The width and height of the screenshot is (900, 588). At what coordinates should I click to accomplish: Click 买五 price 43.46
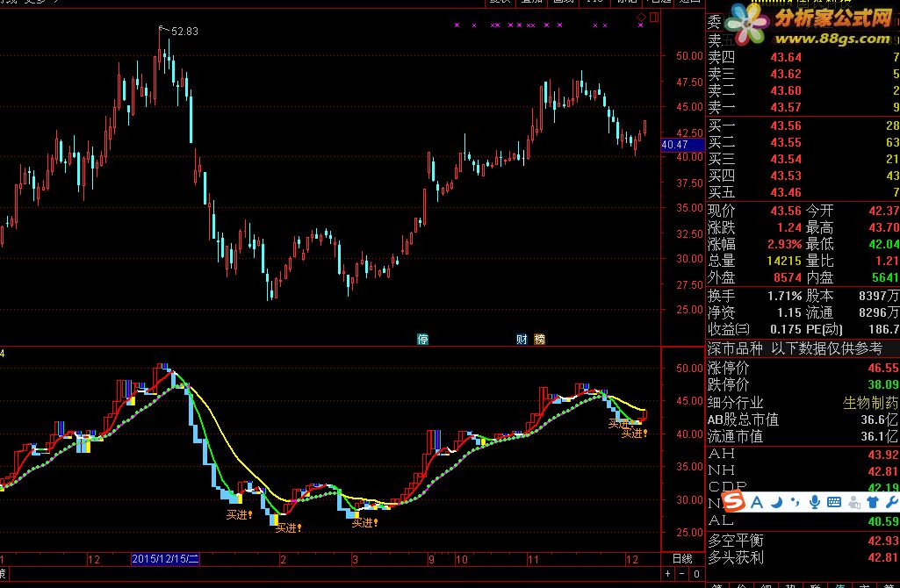point(786,192)
